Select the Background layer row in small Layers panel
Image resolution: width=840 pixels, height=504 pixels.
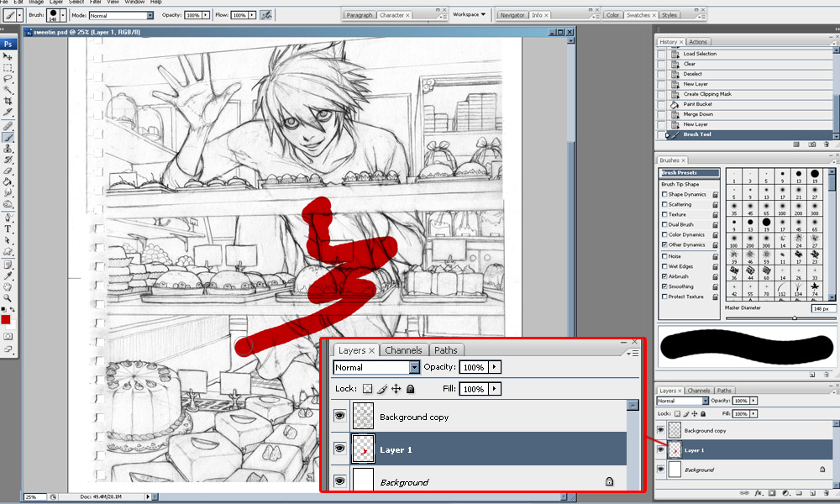click(744, 470)
